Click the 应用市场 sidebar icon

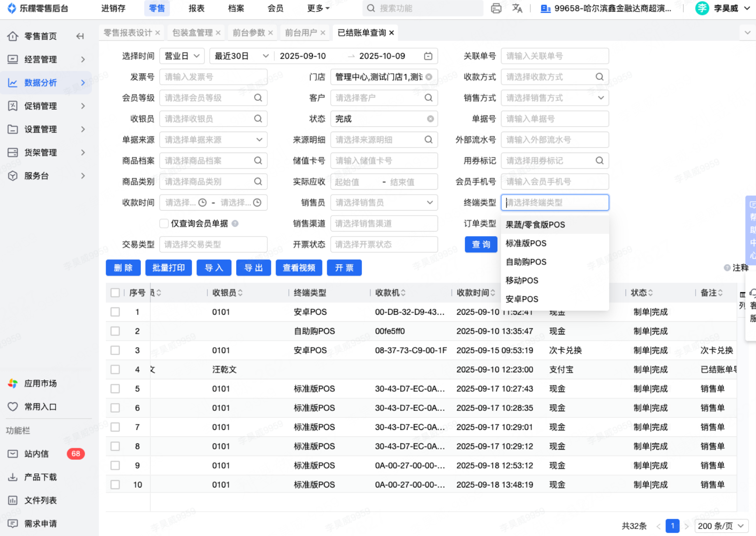tap(13, 383)
